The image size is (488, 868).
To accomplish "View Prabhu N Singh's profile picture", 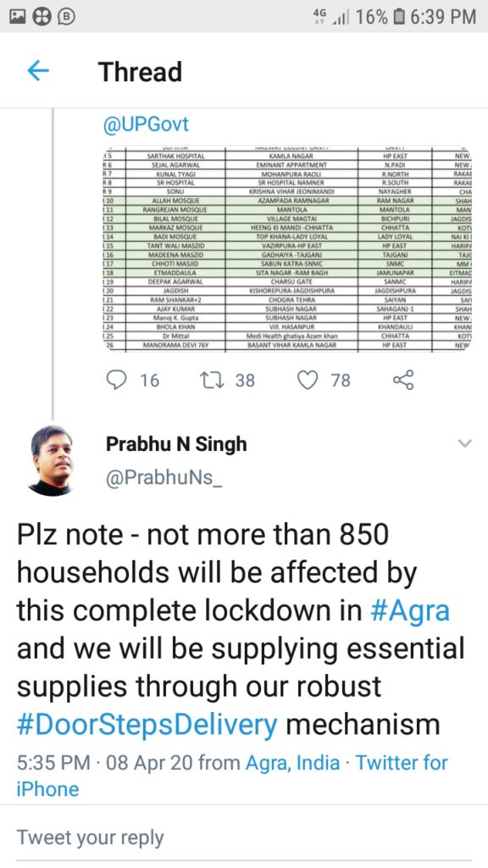I will click(51, 460).
